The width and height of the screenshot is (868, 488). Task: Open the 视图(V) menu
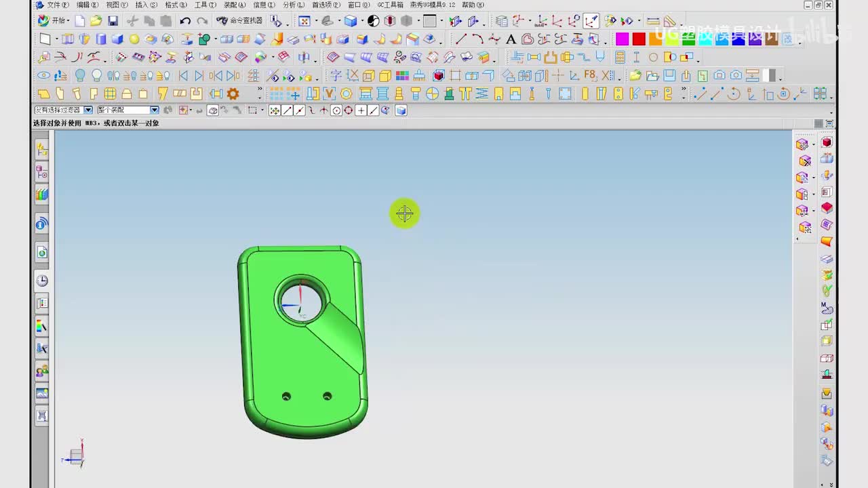[x=117, y=5]
